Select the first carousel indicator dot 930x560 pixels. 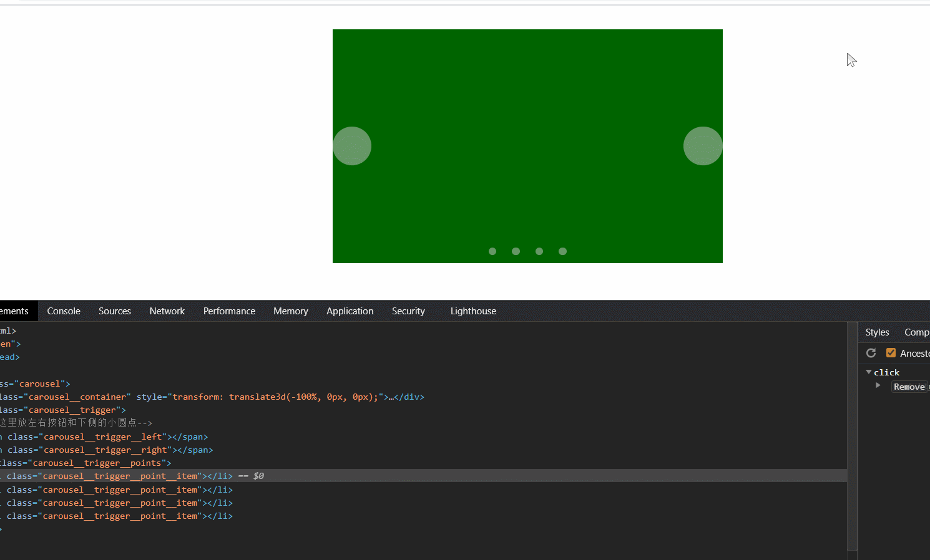[492, 251]
